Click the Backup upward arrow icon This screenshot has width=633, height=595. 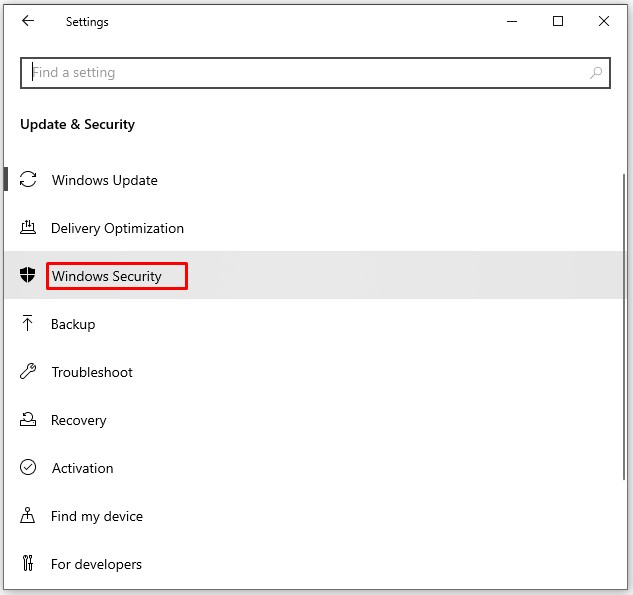(x=29, y=324)
